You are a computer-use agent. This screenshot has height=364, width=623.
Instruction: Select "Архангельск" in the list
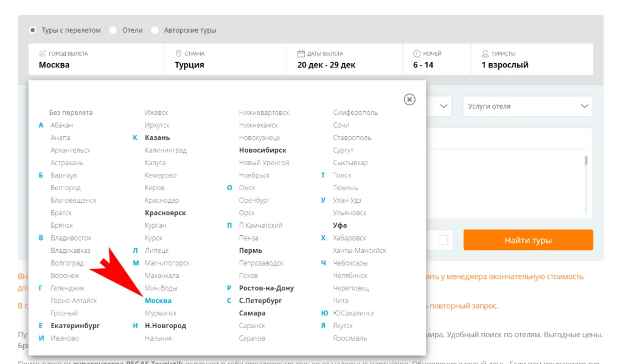[71, 150]
